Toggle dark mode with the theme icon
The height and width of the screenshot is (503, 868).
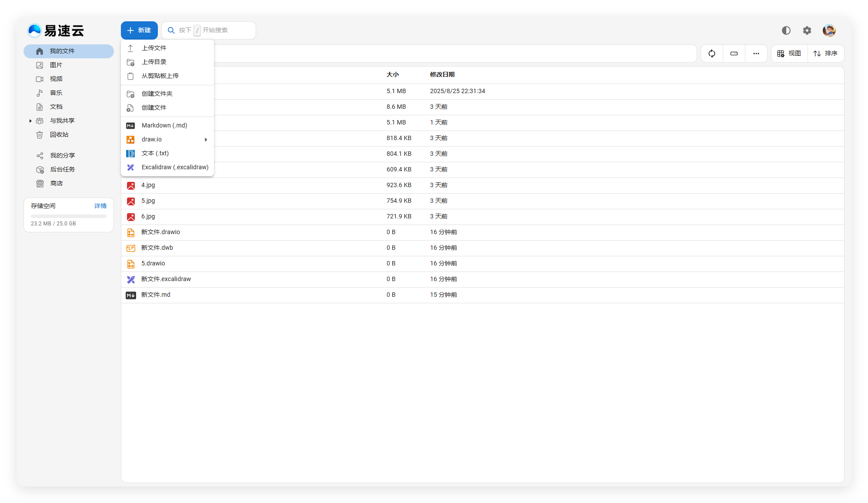pyautogui.click(x=786, y=30)
